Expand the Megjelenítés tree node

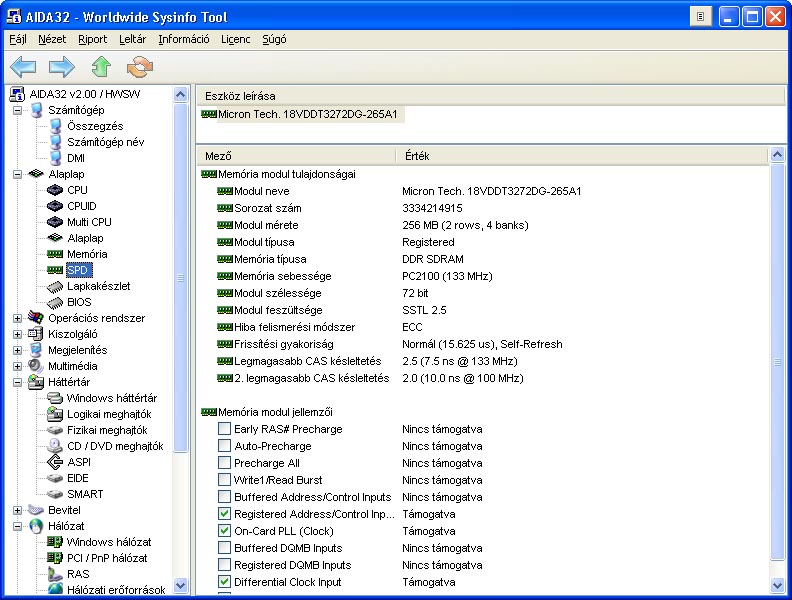[18, 350]
